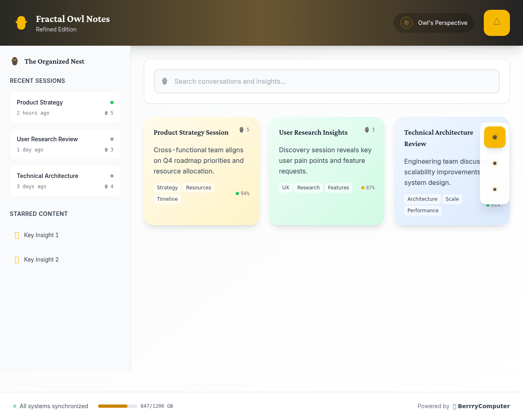Click the star icon for Key Insight 2

[x=17, y=260]
